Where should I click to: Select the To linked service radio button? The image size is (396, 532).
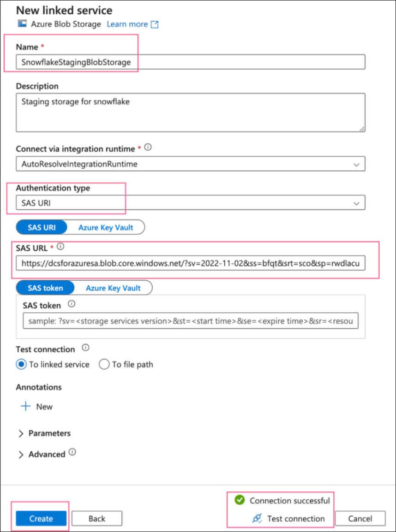click(21, 364)
